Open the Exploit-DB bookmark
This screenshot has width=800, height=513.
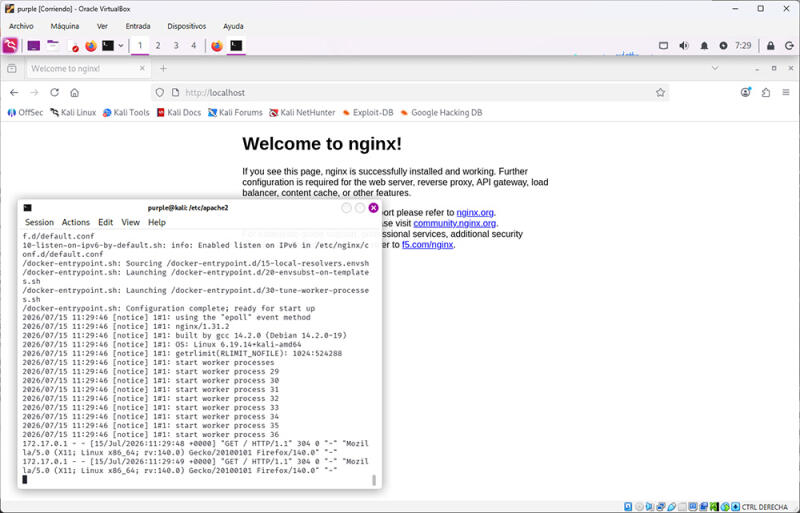point(368,113)
